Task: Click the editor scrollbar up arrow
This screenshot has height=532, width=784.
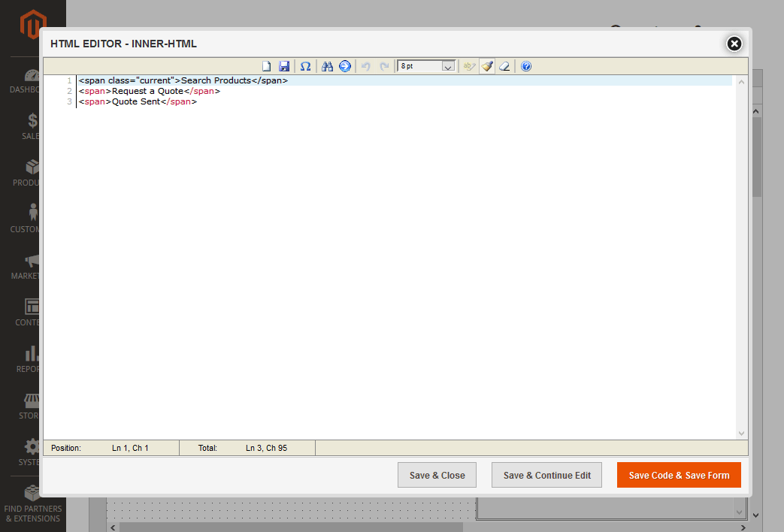Action: pyautogui.click(x=741, y=82)
